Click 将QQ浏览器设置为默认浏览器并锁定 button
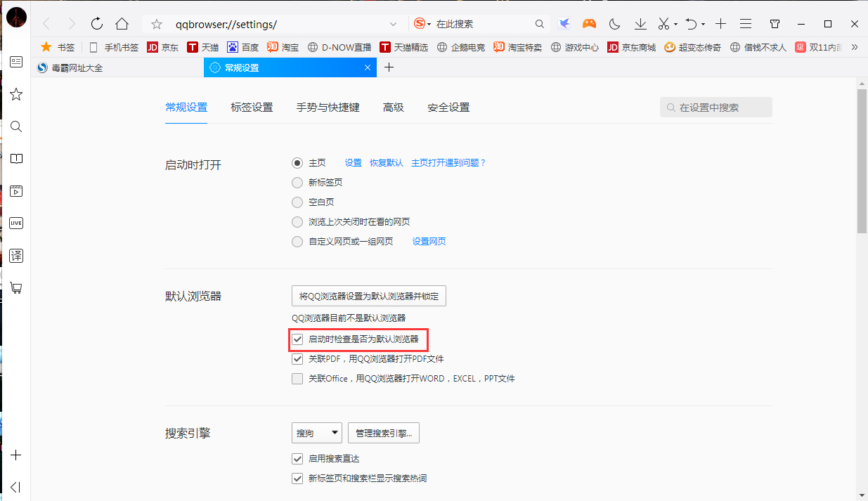 point(368,295)
